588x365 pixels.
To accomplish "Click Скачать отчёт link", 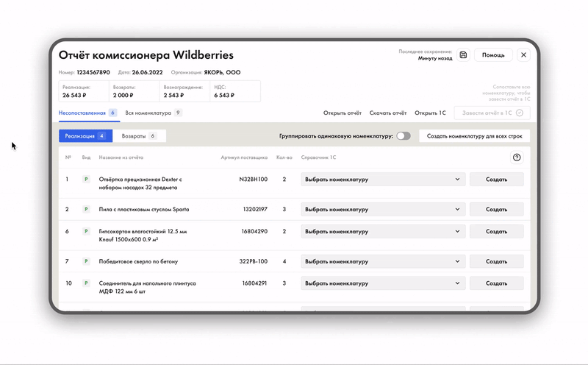I will [x=388, y=113].
